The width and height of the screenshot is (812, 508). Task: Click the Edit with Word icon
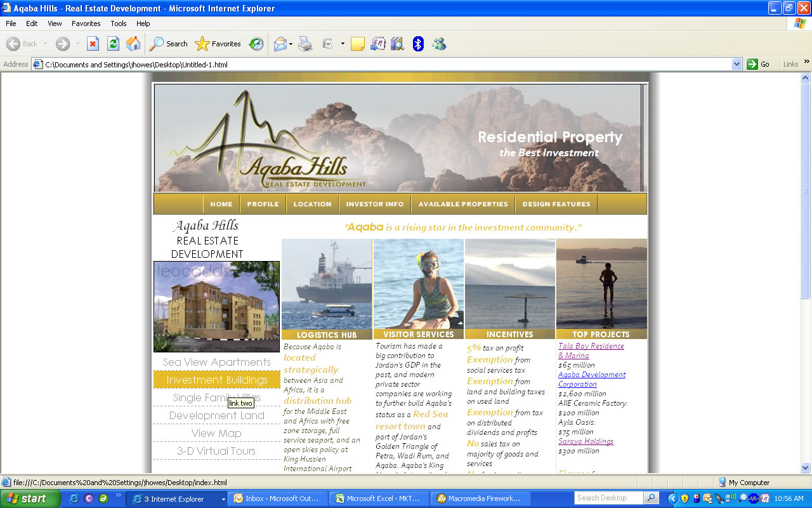(x=327, y=44)
